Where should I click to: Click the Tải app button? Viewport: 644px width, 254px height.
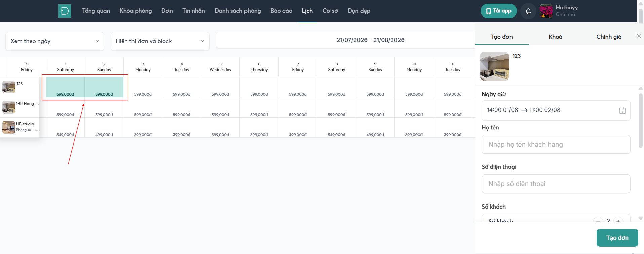coord(499,11)
